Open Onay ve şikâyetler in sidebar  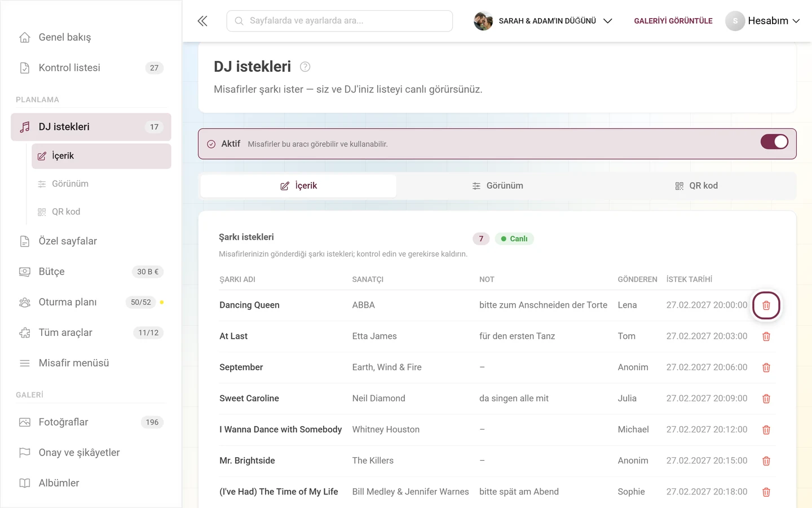pyautogui.click(x=91, y=453)
